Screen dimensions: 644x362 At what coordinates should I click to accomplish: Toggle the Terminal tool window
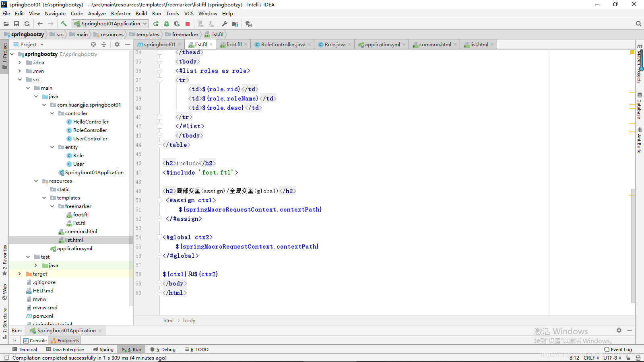[x=25, y=350]
